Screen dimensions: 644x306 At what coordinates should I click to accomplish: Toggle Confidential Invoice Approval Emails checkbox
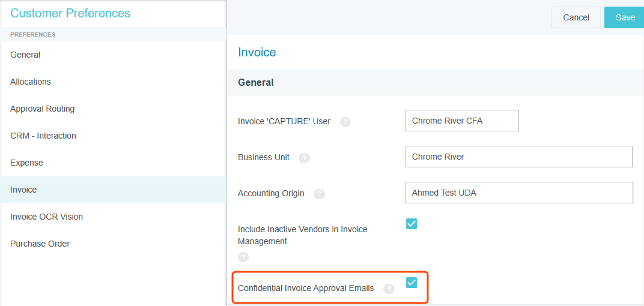click(412, 283)
